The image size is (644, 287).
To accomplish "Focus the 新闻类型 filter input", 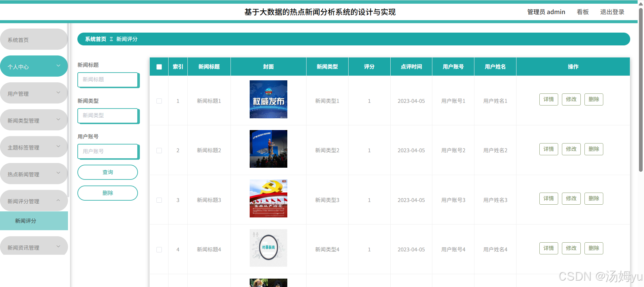I will coord(108,116).
